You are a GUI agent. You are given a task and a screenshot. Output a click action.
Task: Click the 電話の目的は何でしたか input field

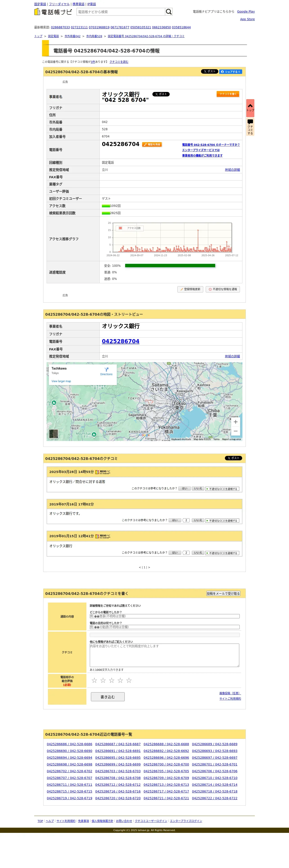[x=165, y=627]
